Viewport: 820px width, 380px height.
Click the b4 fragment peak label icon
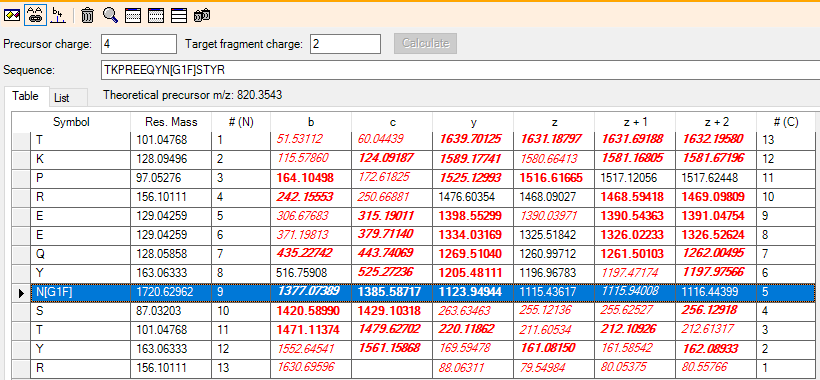pyautogui.click(x=58, y=16)
